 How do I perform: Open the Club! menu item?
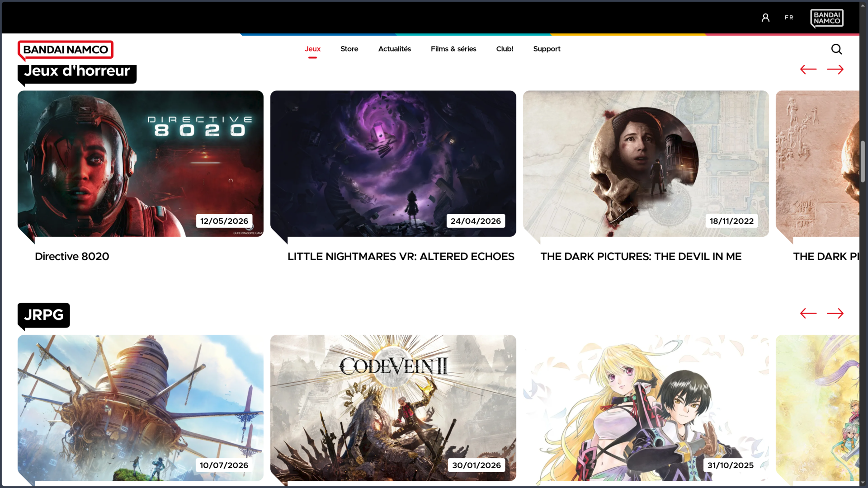pos(505,49)
